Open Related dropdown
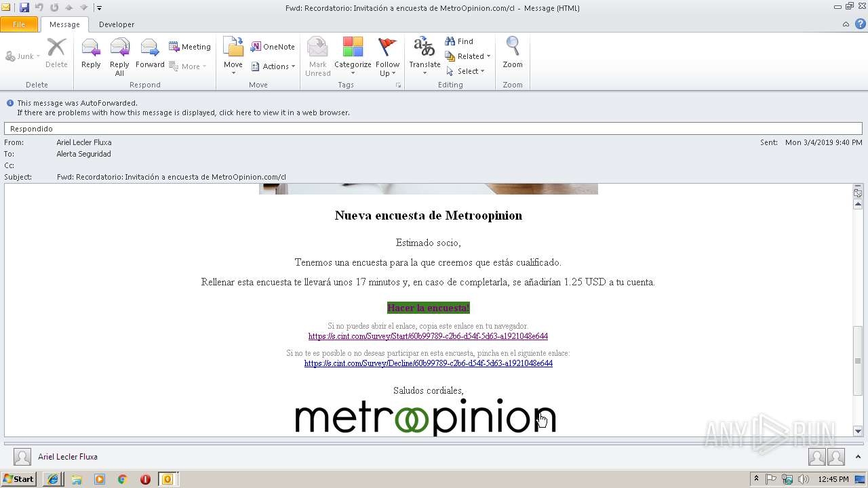Viewport: 868px width, 488px height. tap(468, 56)
